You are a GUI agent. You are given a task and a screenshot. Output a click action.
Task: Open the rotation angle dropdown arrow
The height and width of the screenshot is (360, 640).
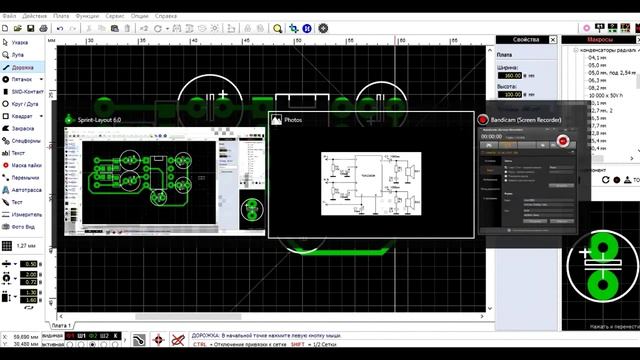point(167,29)
